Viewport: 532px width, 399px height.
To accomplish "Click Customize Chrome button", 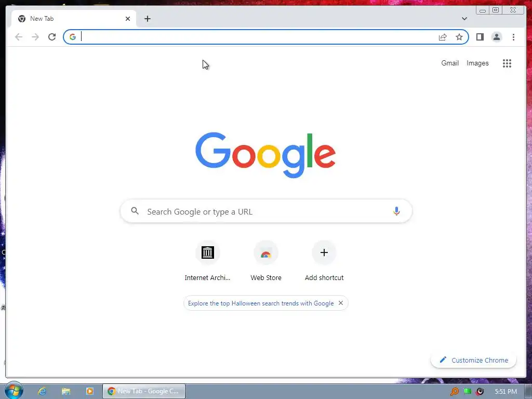I will coord(474,360).
